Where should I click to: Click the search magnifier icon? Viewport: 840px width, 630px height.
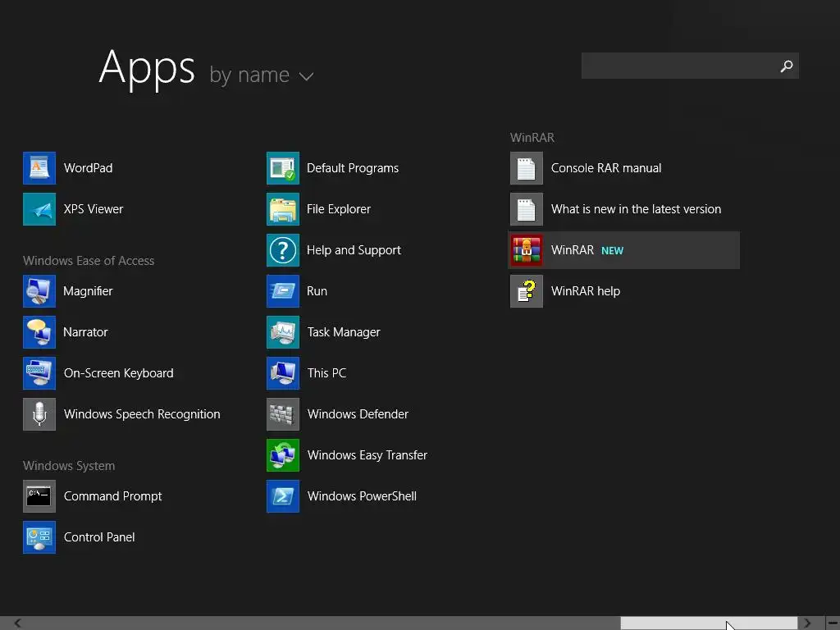click(x=787, y=66)
